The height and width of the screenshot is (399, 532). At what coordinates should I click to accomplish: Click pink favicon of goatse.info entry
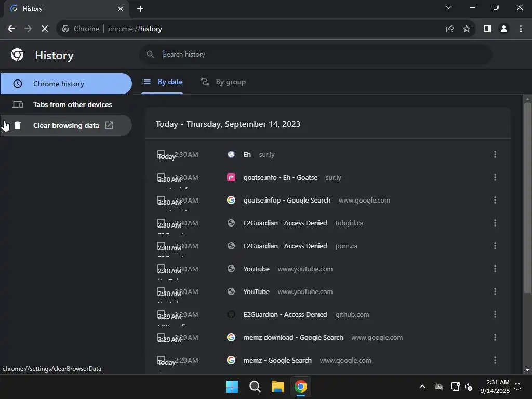(231, 177)
